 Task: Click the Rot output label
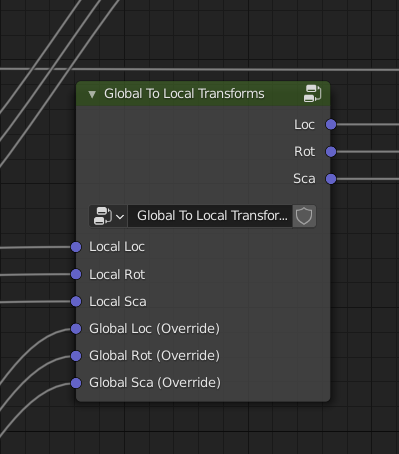pyautogui.click(x=304, y=152)
